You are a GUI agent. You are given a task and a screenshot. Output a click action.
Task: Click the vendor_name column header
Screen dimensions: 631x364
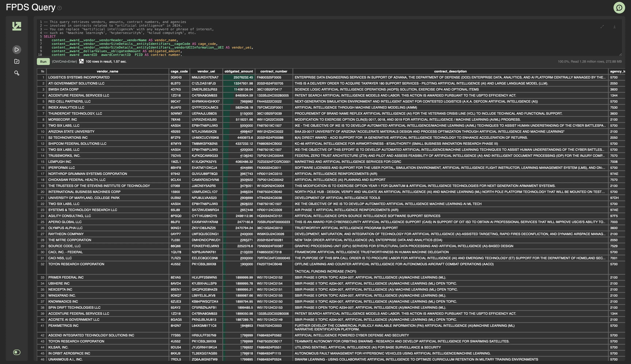coord(108,71)
